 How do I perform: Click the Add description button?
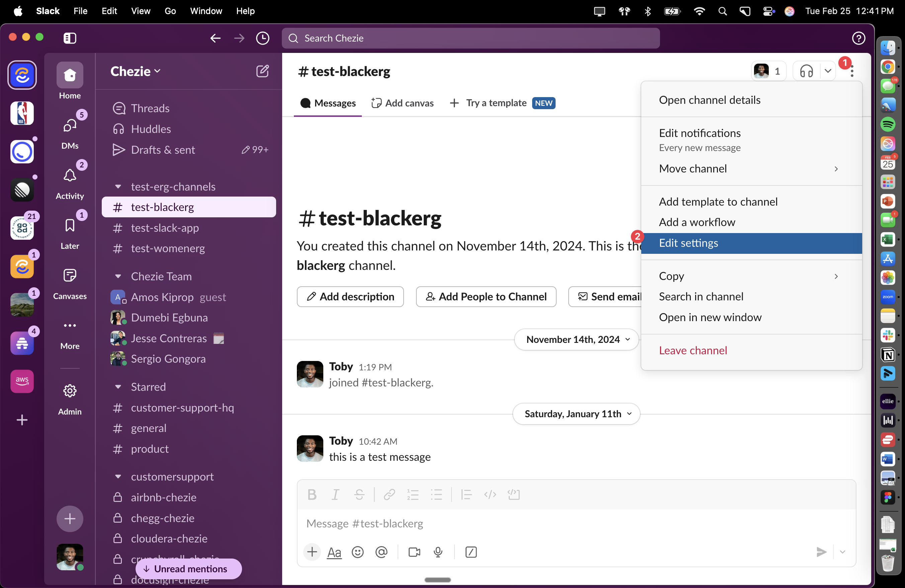[350, 297]
